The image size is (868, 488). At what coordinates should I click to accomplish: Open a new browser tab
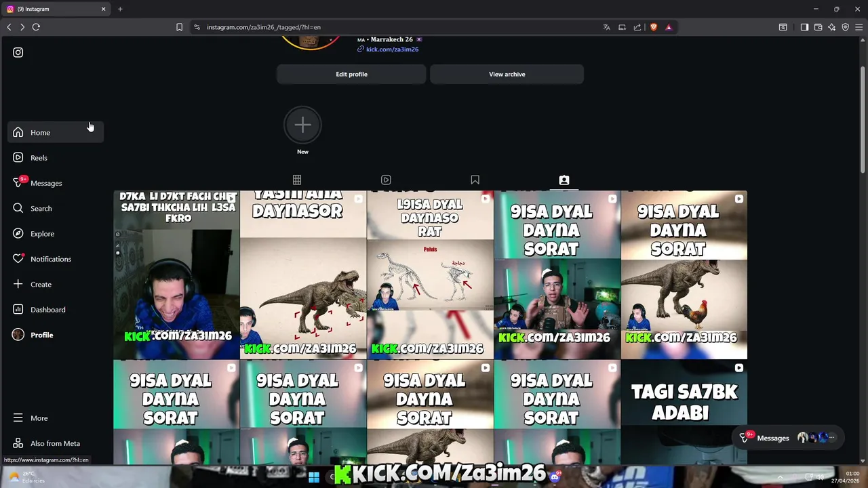click(120, 9)
